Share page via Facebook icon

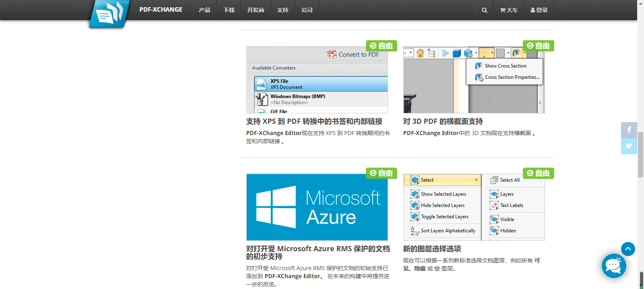629,130
